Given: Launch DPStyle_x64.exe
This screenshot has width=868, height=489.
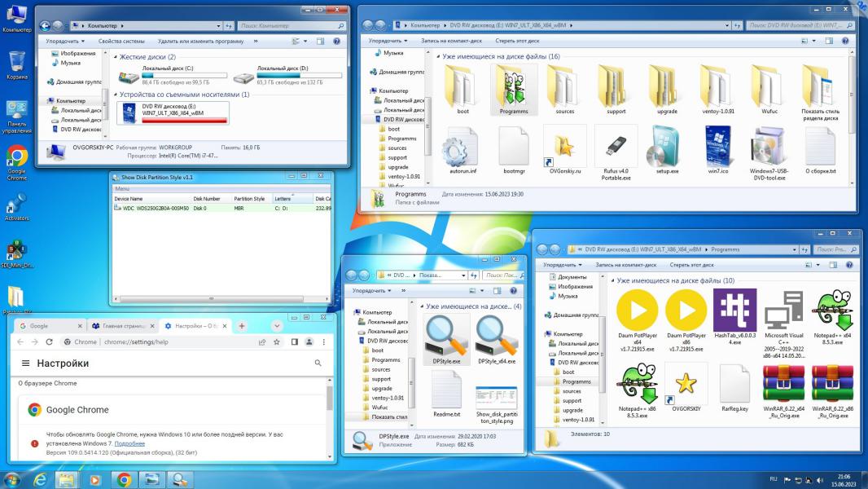Looking at the screenshot, I should click(x=496, y=340).
